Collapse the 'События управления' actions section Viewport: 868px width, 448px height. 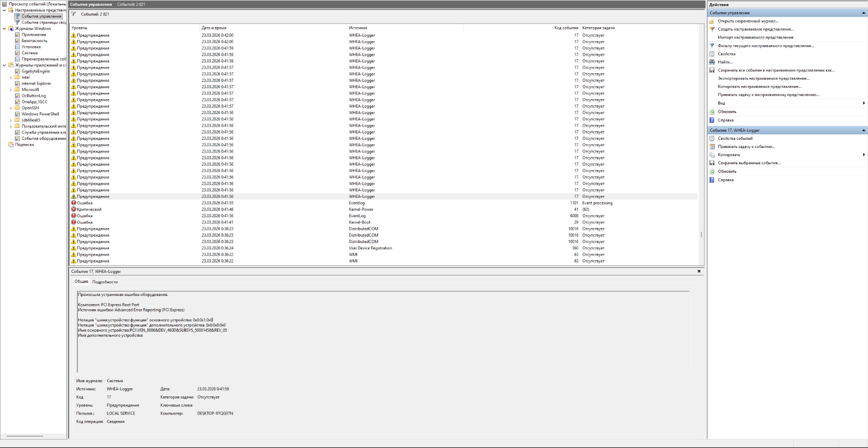pos(863,13)
